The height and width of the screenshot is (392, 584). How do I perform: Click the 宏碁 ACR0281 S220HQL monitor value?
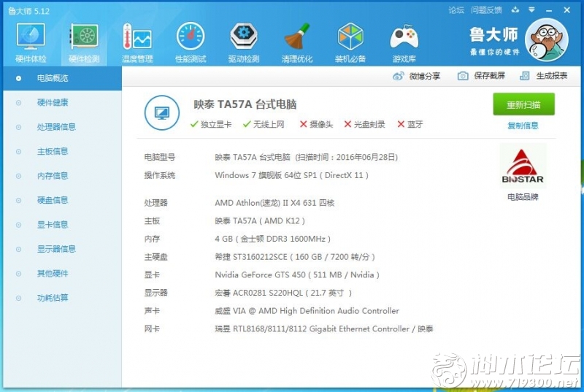[x=283, y=293]
